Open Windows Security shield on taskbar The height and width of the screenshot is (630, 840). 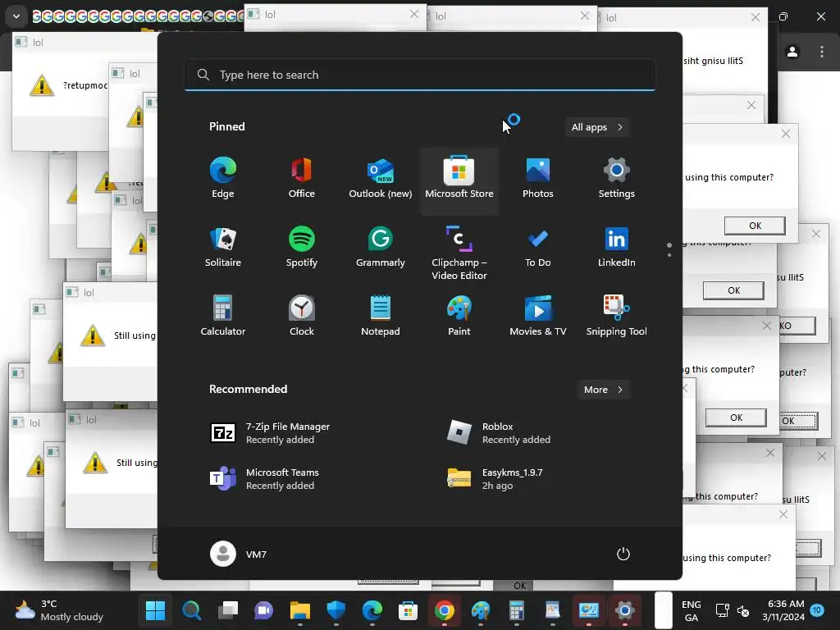[x=336, y=610]
